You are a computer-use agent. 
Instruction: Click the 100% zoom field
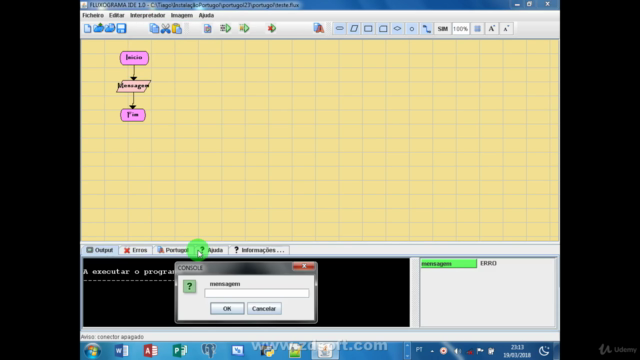click(x=460, y=29)
